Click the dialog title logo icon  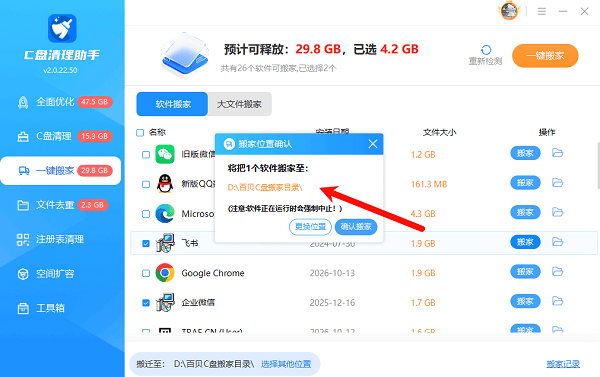[229, 144]
